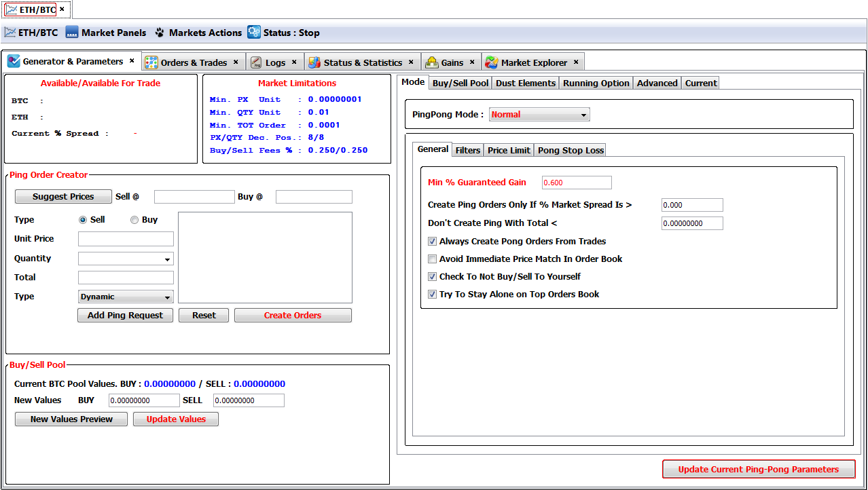
Task: Click the Suggest Prices button
Action: [x=63, y=196]
